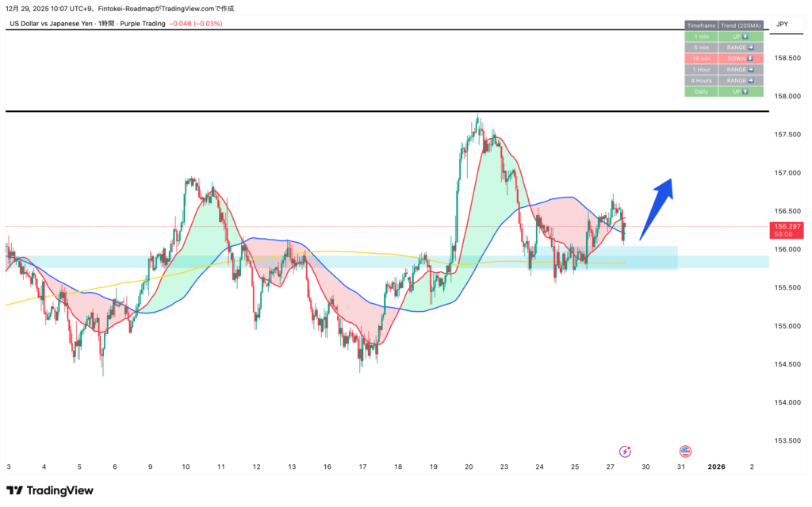
Task: Click the range arrow in the 5 min row
Action: 752,48
